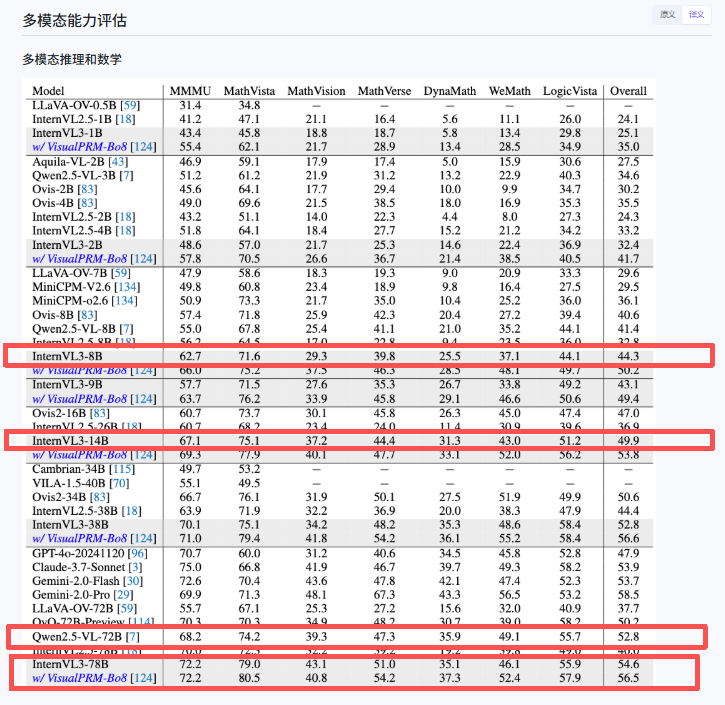This screenshot has height=705, width=725.
Task: Click the WeMath column header
Action: [510, 91]
